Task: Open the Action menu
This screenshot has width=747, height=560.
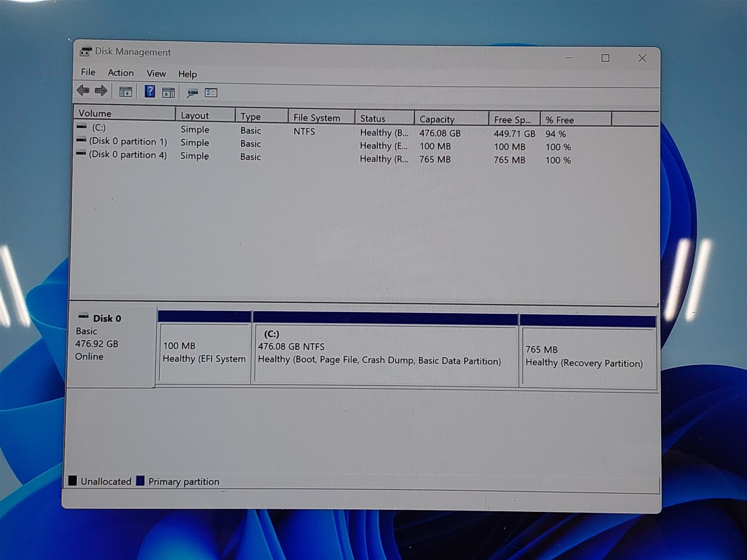Action: 120,73
